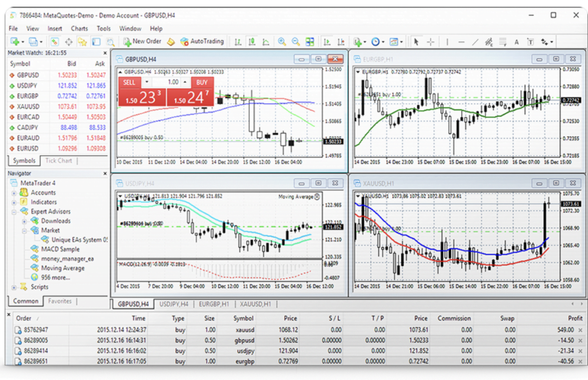Open the Help menu
588x380 pixels.
[156, 29]
